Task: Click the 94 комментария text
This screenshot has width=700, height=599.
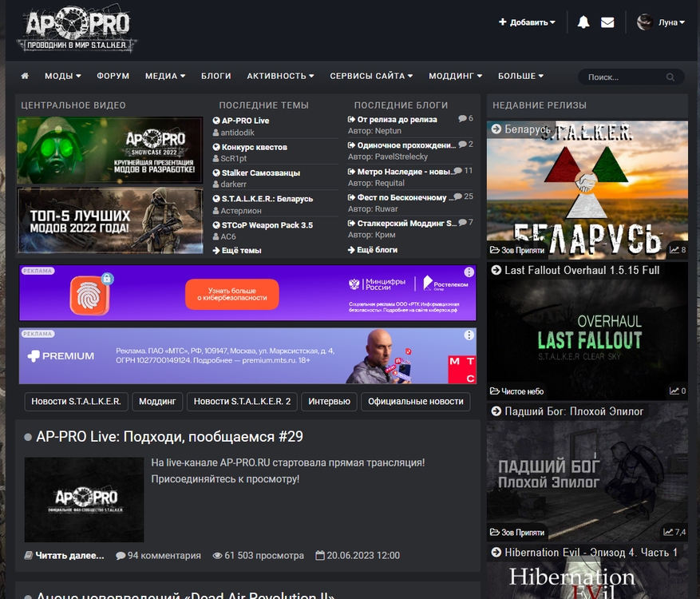Action: 164,556
